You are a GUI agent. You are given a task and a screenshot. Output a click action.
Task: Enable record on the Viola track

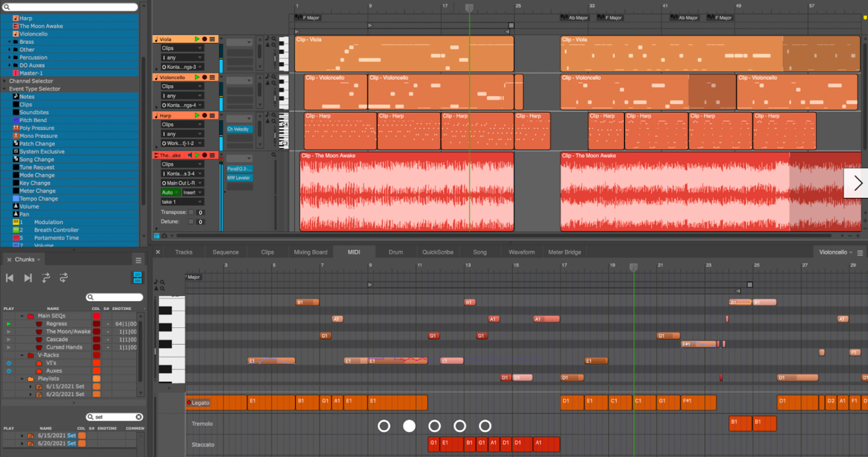tap(204, 39)
